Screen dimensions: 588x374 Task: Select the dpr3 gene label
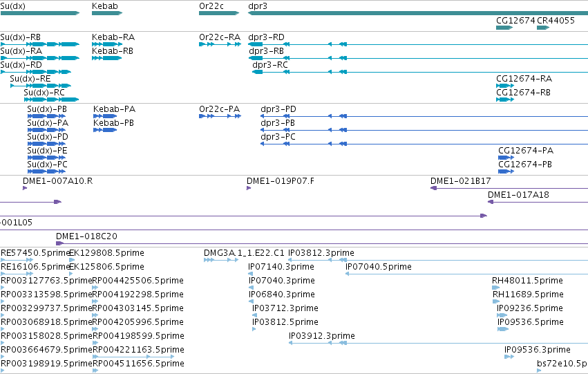click(x=258, y=6)
